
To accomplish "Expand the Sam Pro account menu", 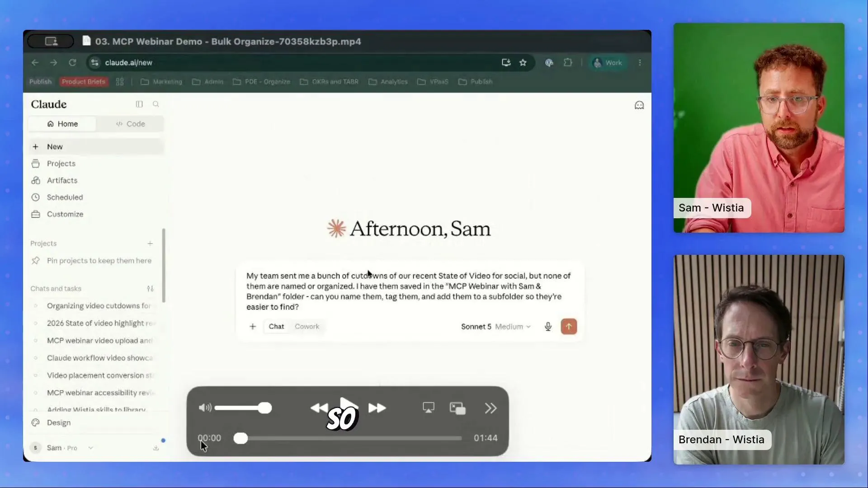I will pyautogui.click(x=62, y=448).
